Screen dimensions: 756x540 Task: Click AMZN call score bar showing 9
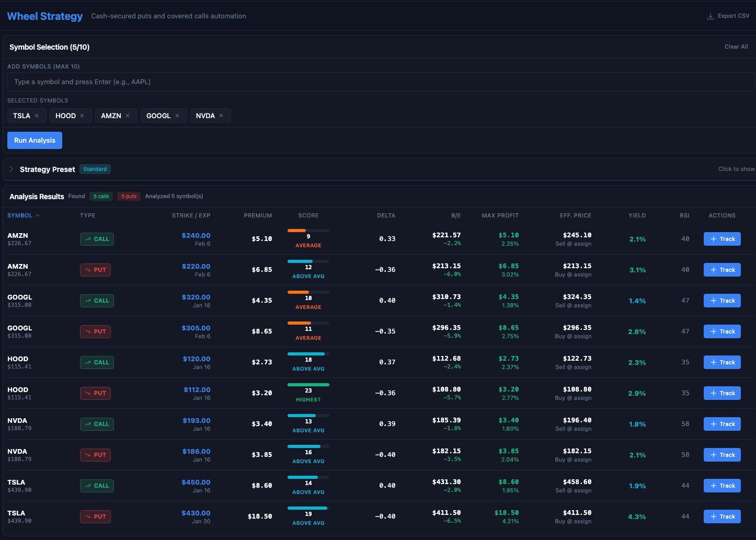click(308, 231)
